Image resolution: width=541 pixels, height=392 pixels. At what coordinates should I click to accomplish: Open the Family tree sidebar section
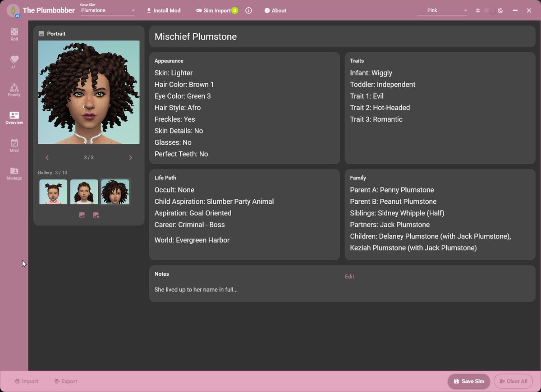(x=14, y=90)
